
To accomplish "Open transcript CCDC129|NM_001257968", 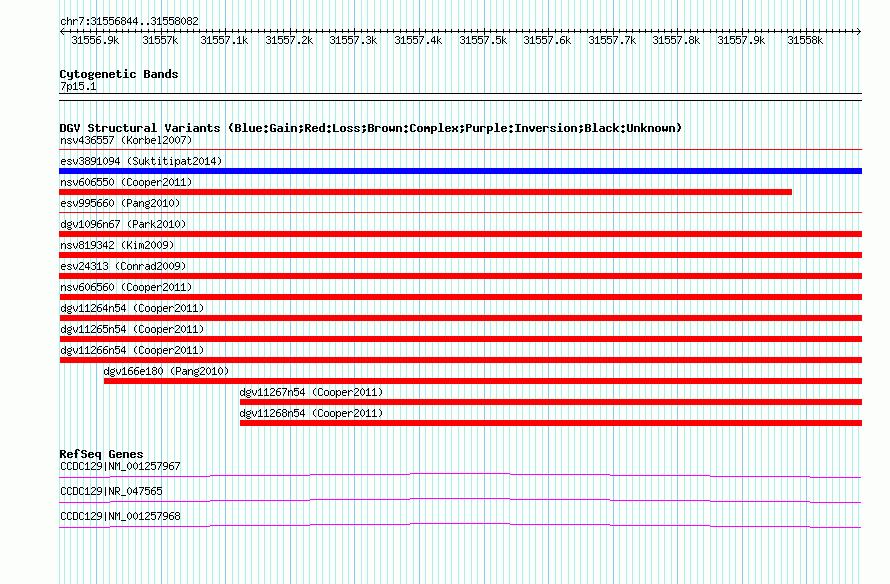I will 120,516.
